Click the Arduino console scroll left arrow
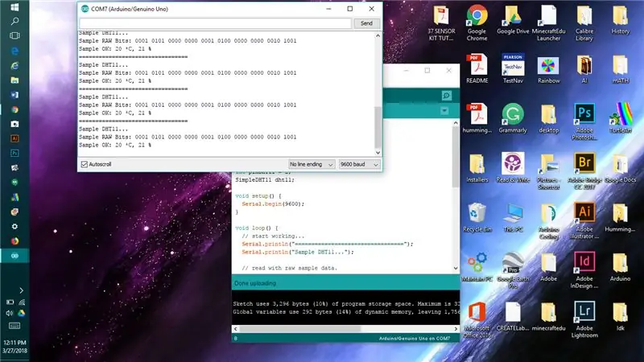Image resolution: width=644 pixels, height=362 pixels. 235,329
